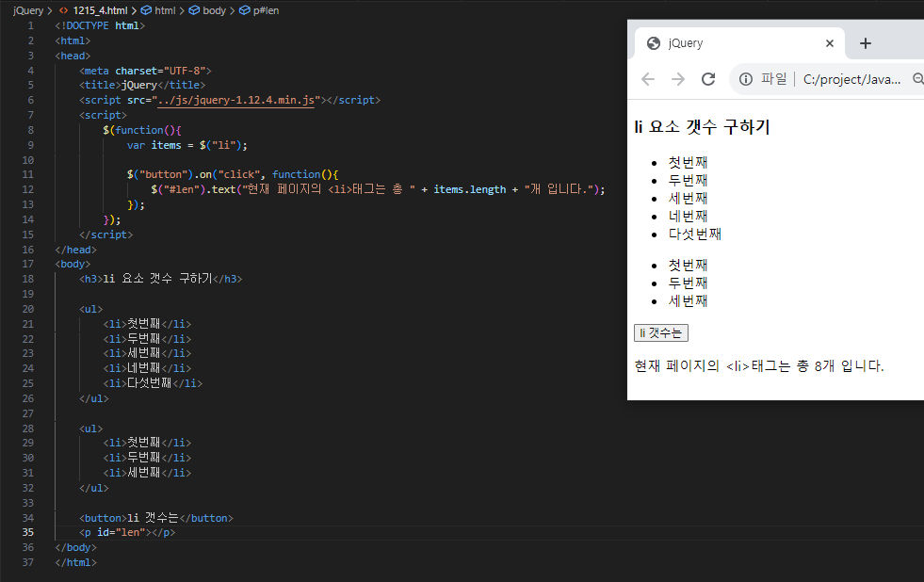The height and width of the screenshot is (582, 924).
Task: Click the <!DOCTYPE html> code line
Action: (100, 26)
